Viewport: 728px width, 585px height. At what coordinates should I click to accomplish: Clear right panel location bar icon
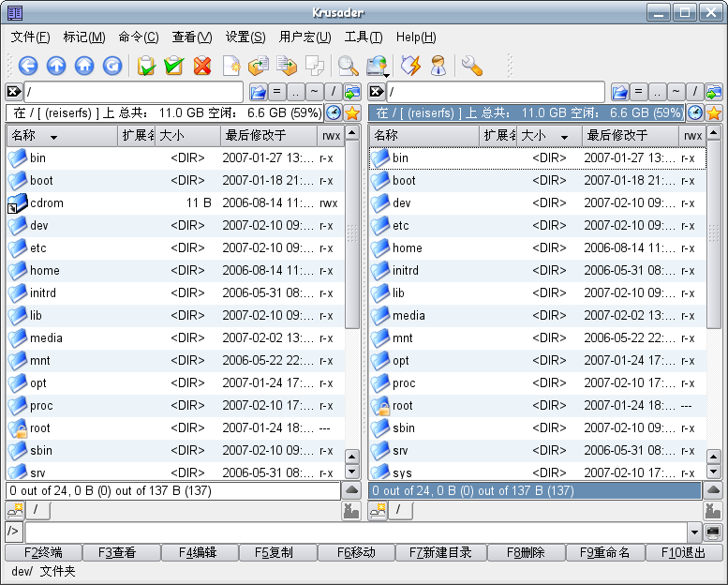[376, 92]
